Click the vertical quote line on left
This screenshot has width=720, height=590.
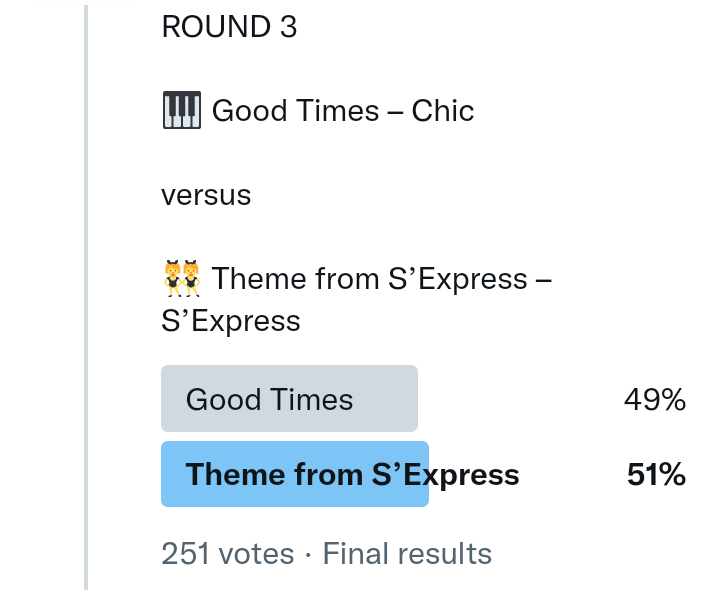point(86,300)
